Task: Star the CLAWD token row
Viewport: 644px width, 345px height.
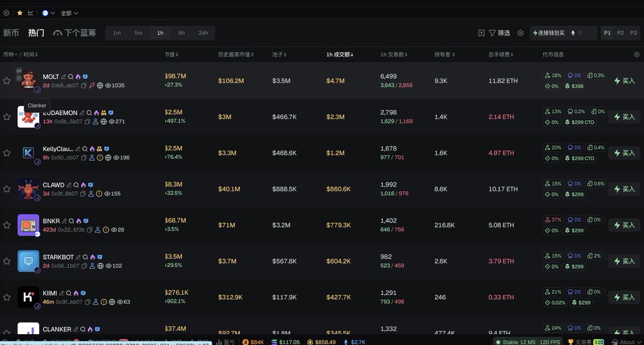Action: (7, 189)
